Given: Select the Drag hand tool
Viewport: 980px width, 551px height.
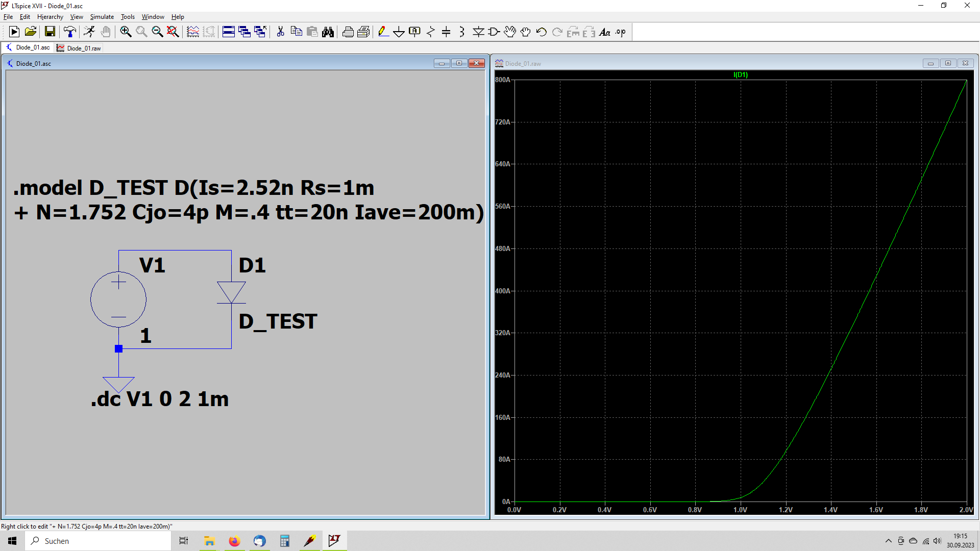Looking at the screenshot, I should (526, 32).
